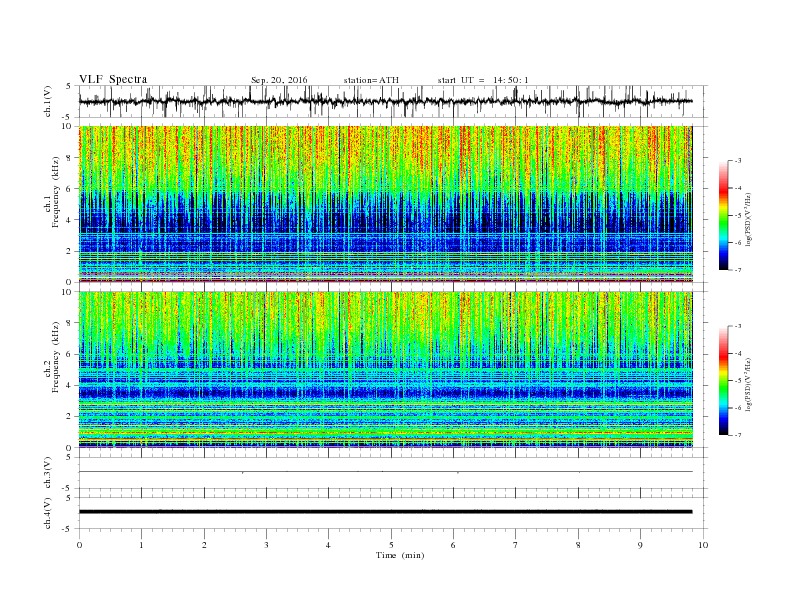Click the ch.1 waveform trace panel

393,101
